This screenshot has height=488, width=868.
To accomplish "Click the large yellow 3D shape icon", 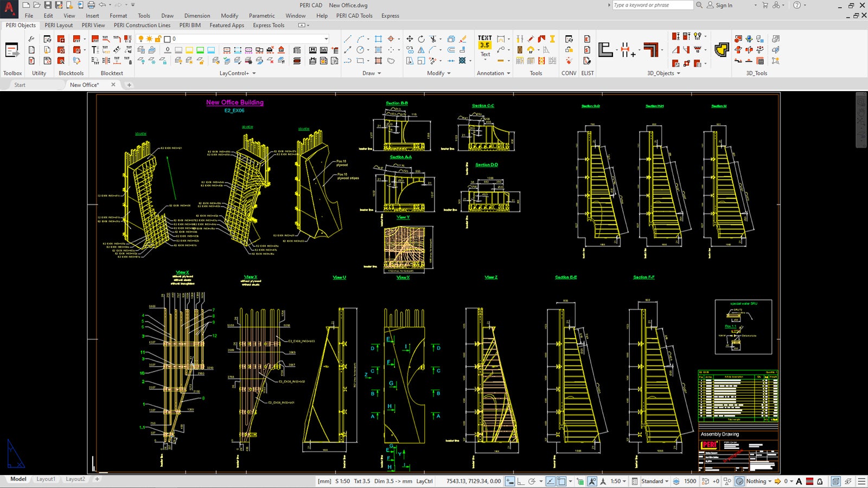I will tap(722, 50).
